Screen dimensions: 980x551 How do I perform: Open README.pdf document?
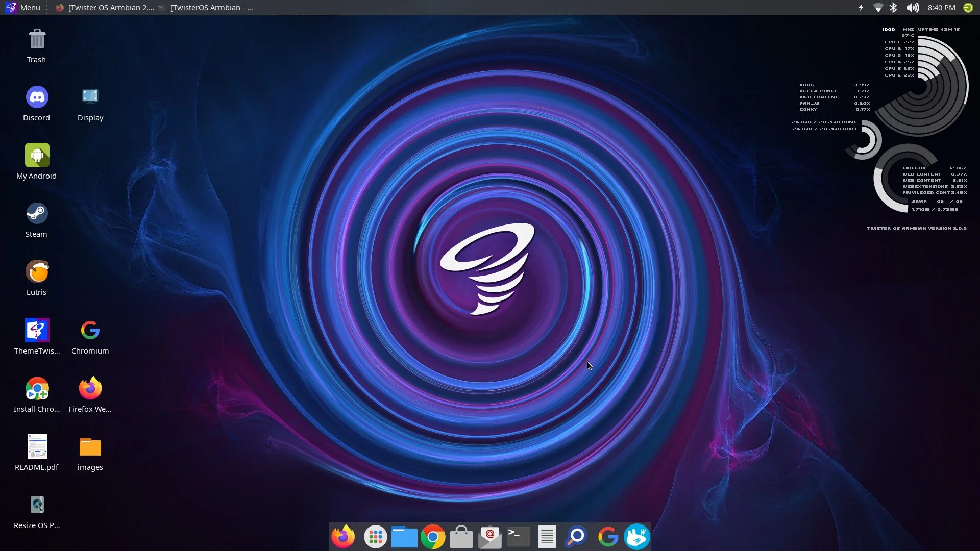coord(36,446)
